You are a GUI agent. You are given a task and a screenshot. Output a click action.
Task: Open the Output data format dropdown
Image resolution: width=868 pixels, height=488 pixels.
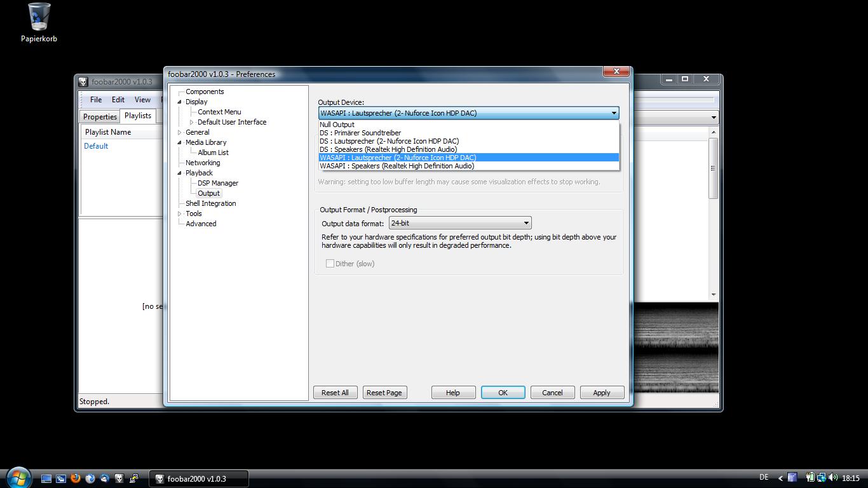pos(460,223)
